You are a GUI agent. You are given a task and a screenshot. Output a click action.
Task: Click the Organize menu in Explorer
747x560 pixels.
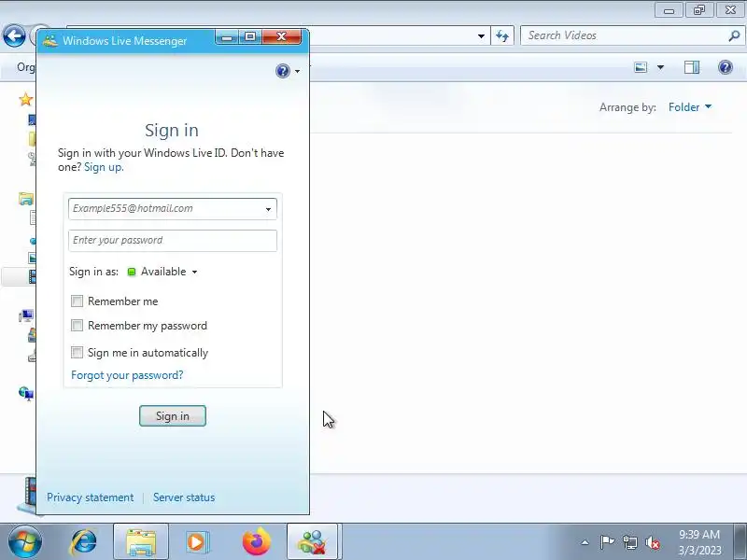tap(25, 67)
